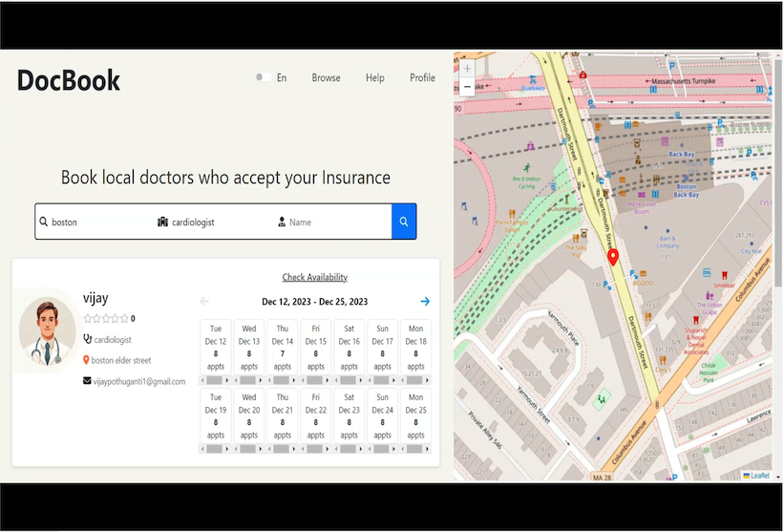
Task: Select the Thu Dec 21 appointment slot
Action: [x=283, y=415]
